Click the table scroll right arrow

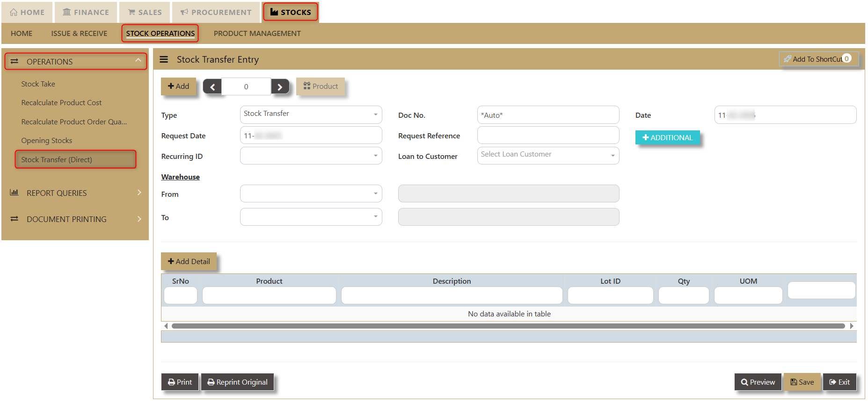pyautogui.click(x=852, y=326)
